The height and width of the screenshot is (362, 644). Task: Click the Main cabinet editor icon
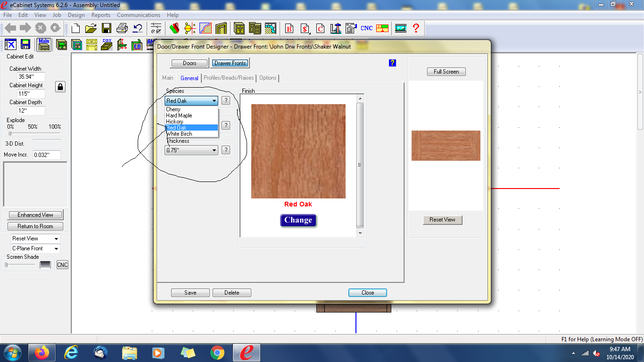point(44,44)
